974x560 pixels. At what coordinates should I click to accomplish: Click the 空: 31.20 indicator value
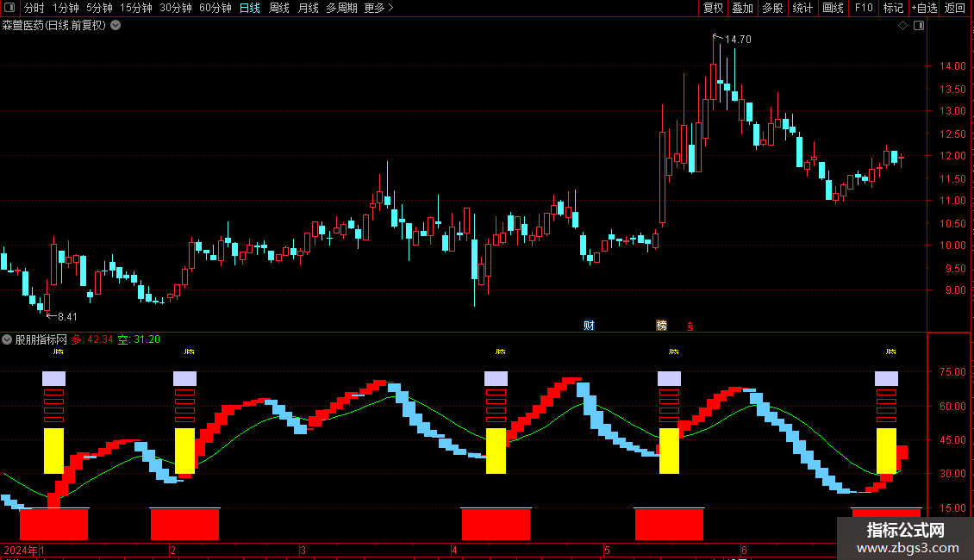click(x=139, y=339)
